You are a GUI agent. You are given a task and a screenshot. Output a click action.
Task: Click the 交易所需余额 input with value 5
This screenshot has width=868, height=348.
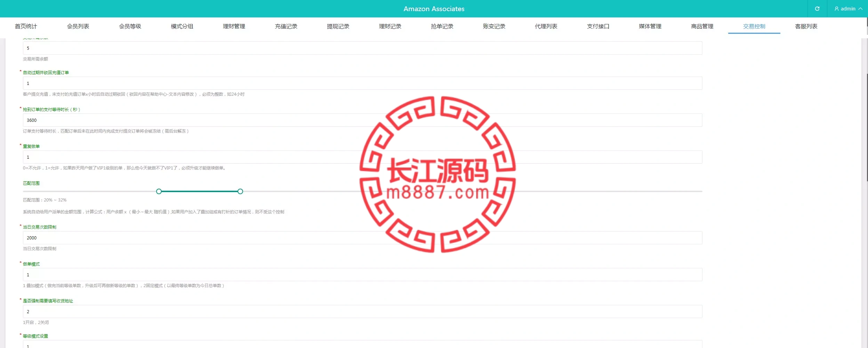pos(363,48)
